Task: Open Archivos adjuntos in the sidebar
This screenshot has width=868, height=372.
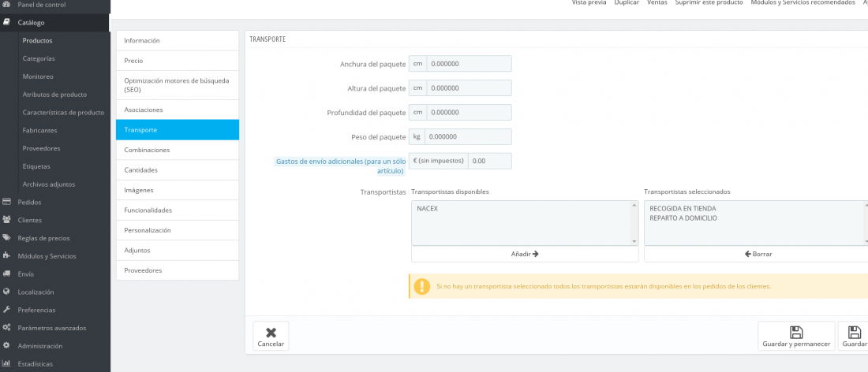Action: click(49, 184)
